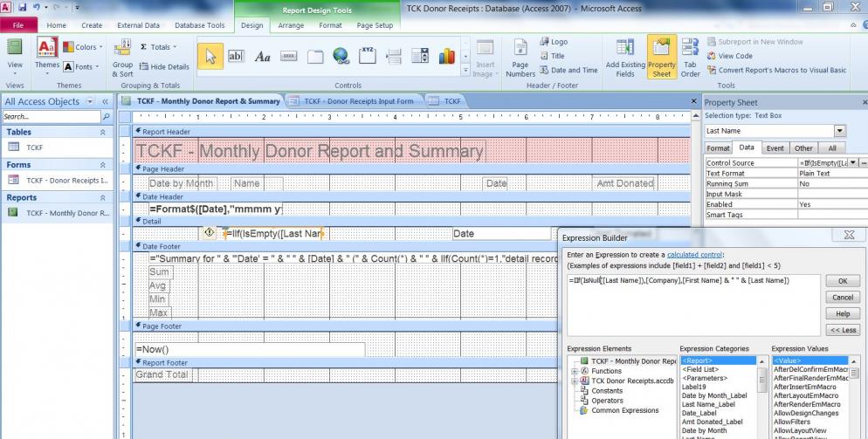
Task: Insert Page Numbers
Action: 520,58
